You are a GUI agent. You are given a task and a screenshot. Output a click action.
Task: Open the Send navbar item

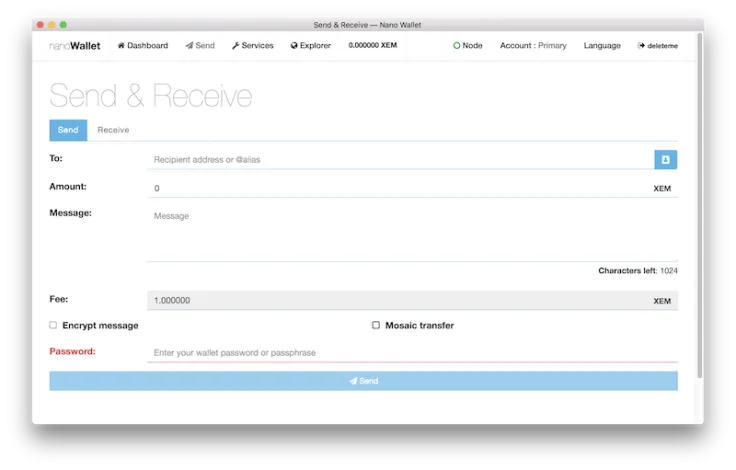(200, 46)
